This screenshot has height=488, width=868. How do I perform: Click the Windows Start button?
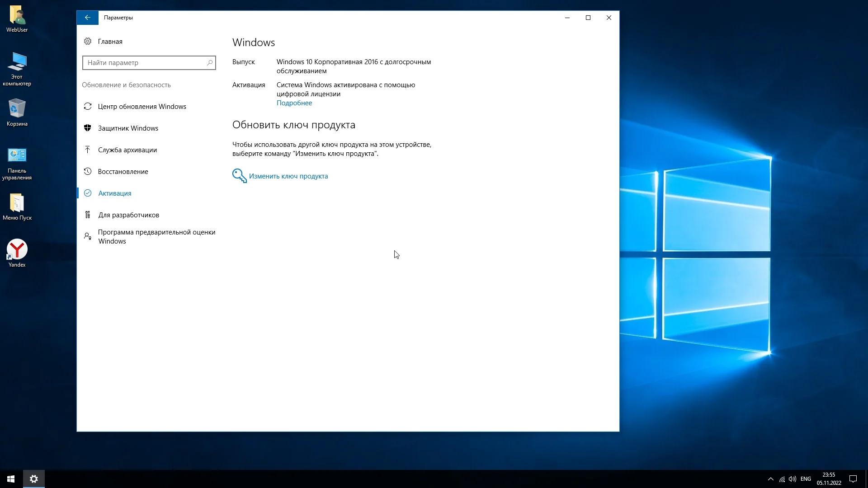(11, 479)
